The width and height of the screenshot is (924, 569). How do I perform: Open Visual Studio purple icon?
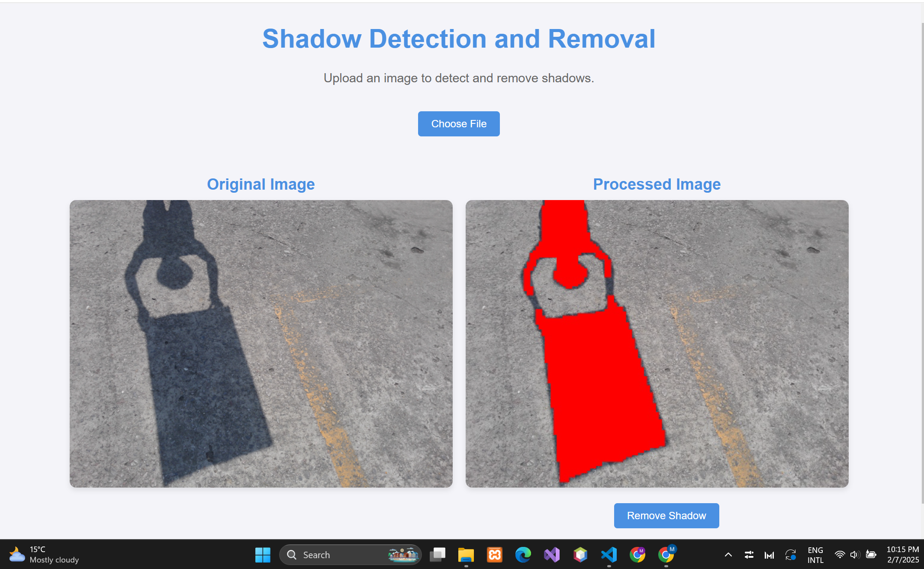[x=552, y=555]
